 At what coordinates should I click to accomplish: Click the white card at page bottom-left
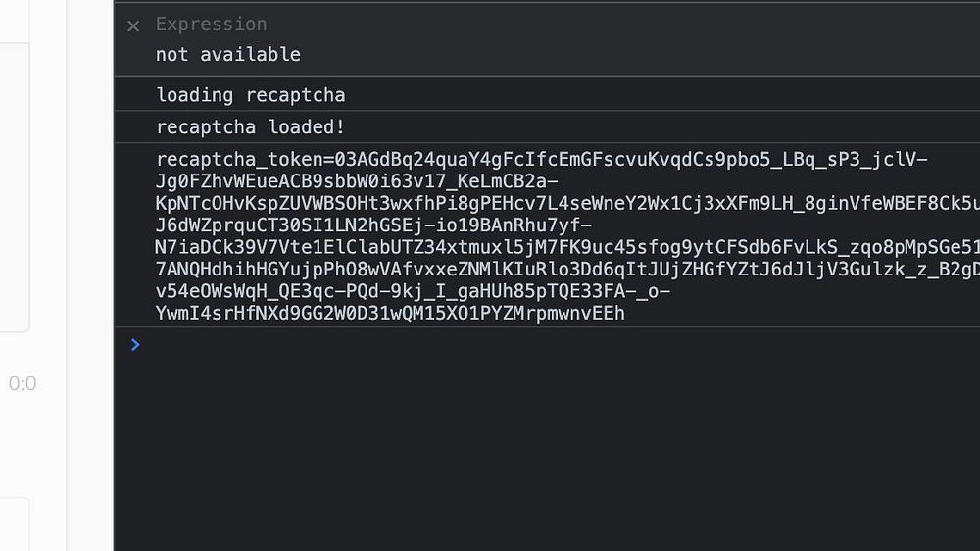pos(15,525)
